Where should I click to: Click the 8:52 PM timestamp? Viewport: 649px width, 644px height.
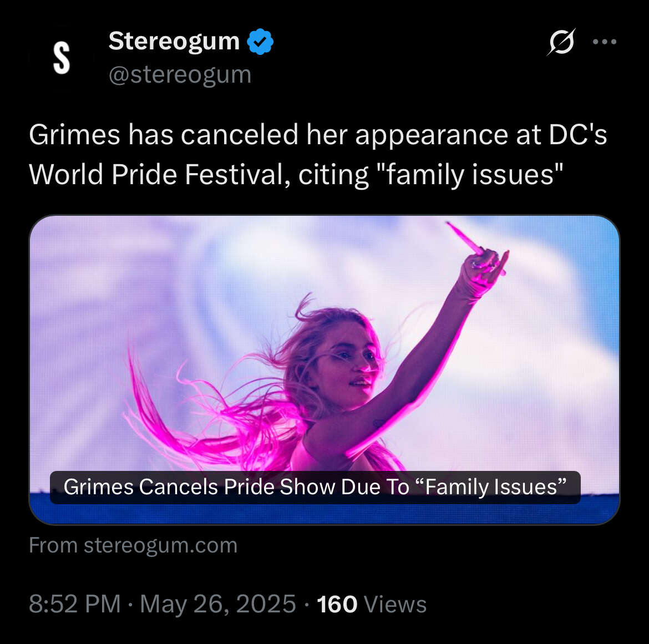tap(74, 604)
